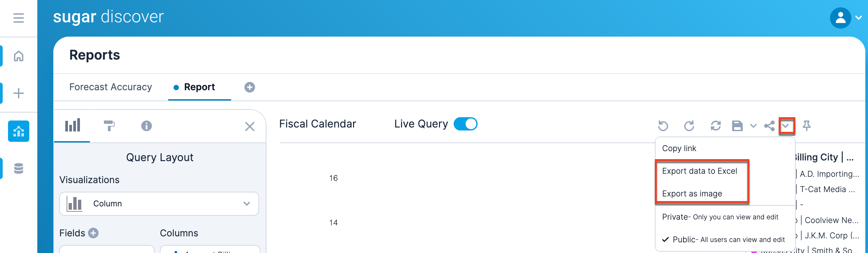Select Public sharing option
This screenshot has height=253, width=868.
point(724,240)
